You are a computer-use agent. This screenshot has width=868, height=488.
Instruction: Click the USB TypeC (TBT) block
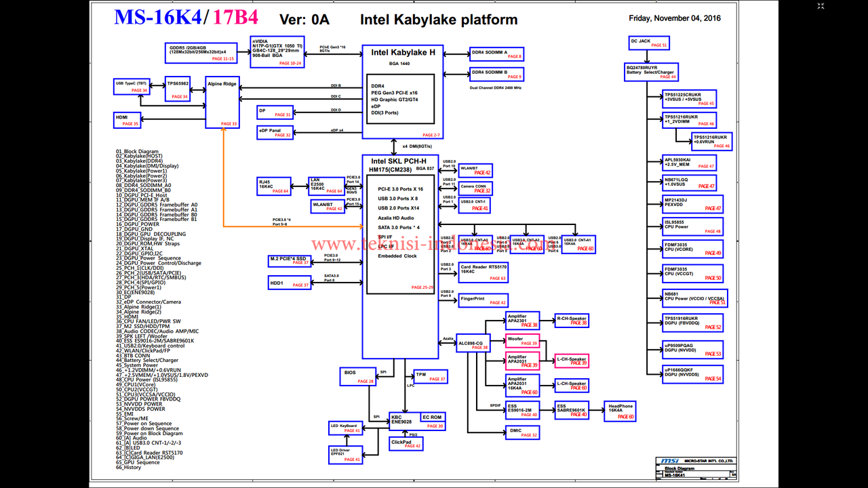(131, 86)
